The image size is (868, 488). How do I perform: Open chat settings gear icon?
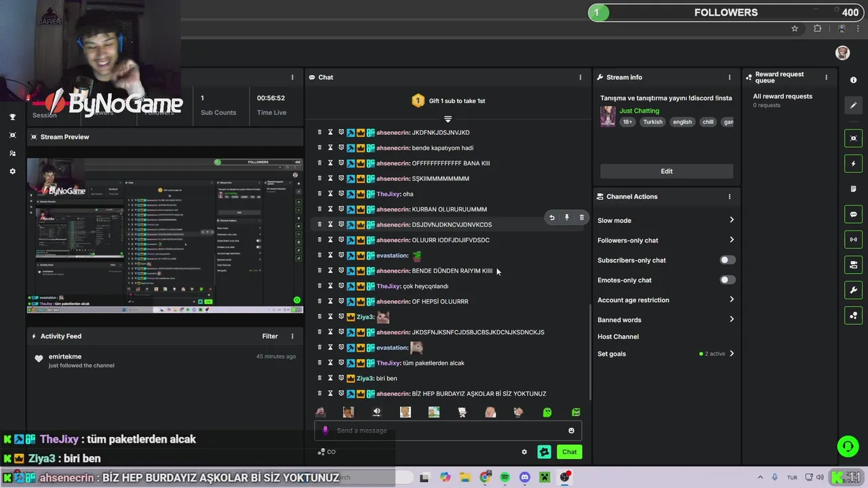click(x=524, y=452)
